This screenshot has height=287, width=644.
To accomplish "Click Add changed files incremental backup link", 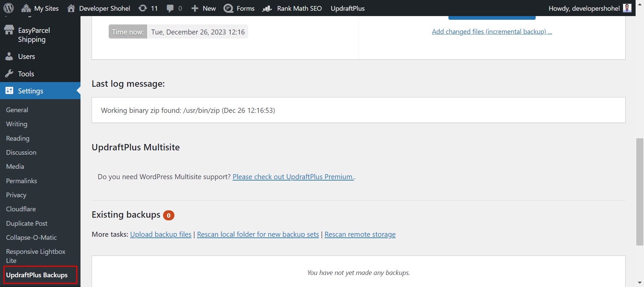I will click(x=492, y=31).
